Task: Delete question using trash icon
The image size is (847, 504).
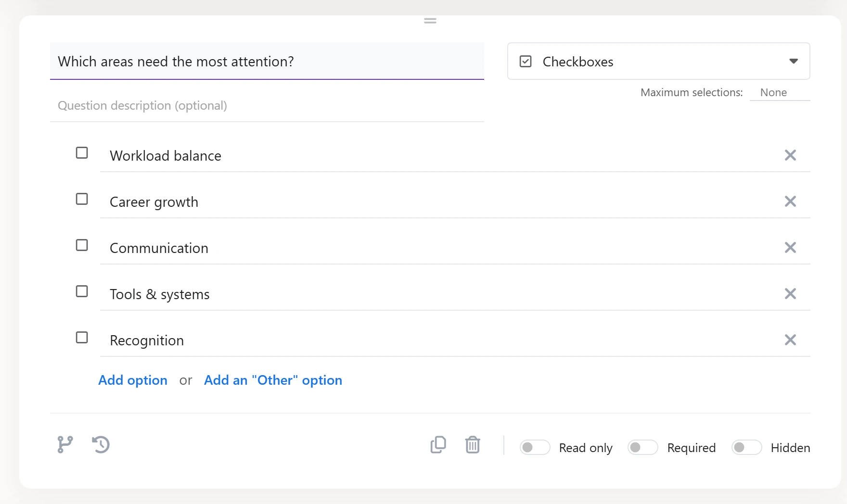Action: (473, 444)
